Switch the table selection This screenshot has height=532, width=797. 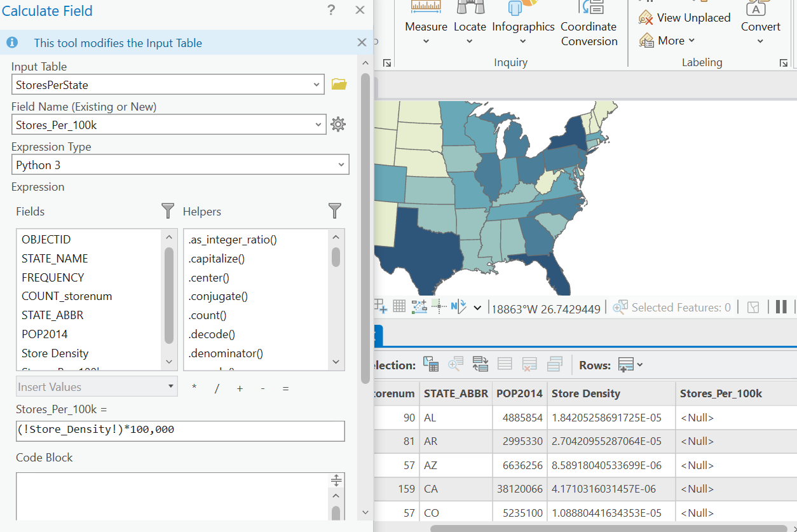480,363
